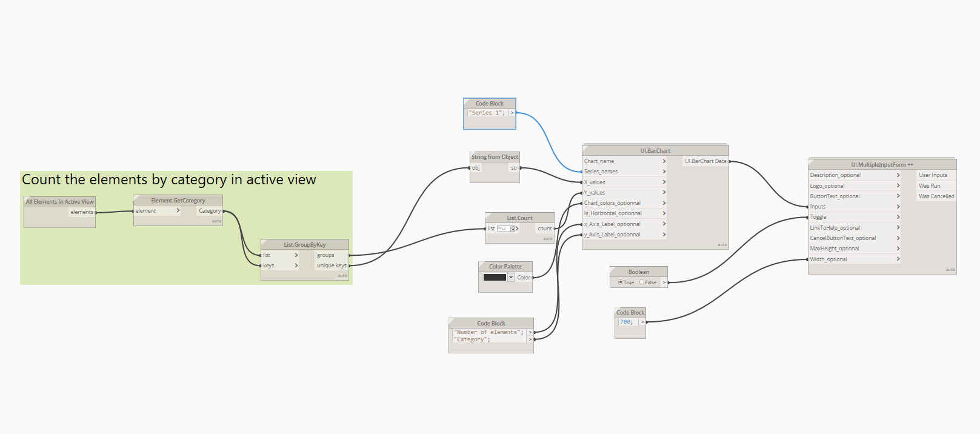
Task: Click the Logo_optional port chevron
Action: (x=898, y=186)
